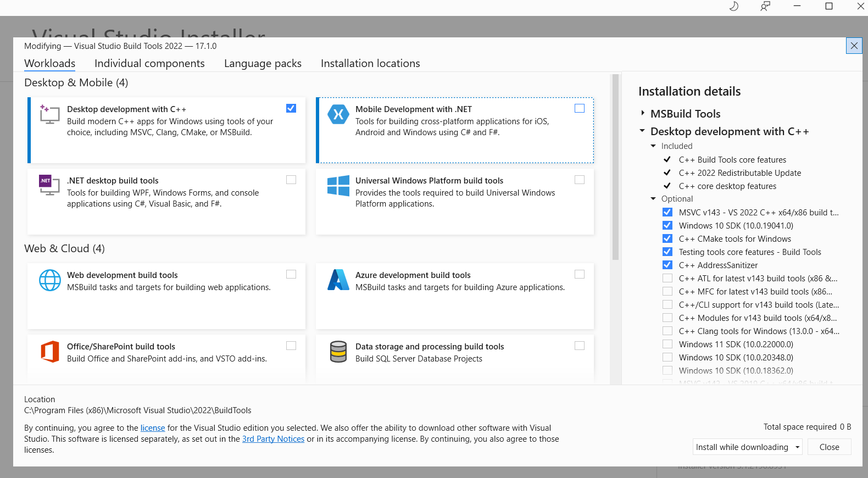Viewport: 868px width, 478px height.
Task: Click the Desktop development with C++ workload icon
Action: pos(49,115)
